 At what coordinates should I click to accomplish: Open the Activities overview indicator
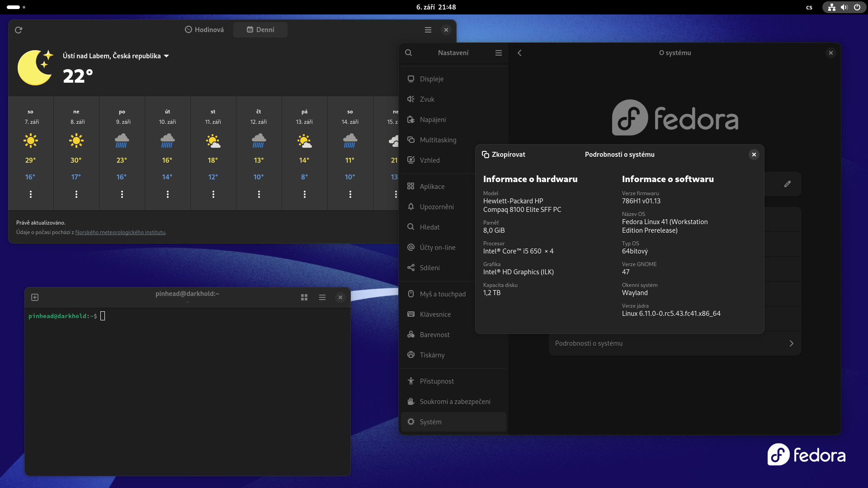click(x=16, y=7)
